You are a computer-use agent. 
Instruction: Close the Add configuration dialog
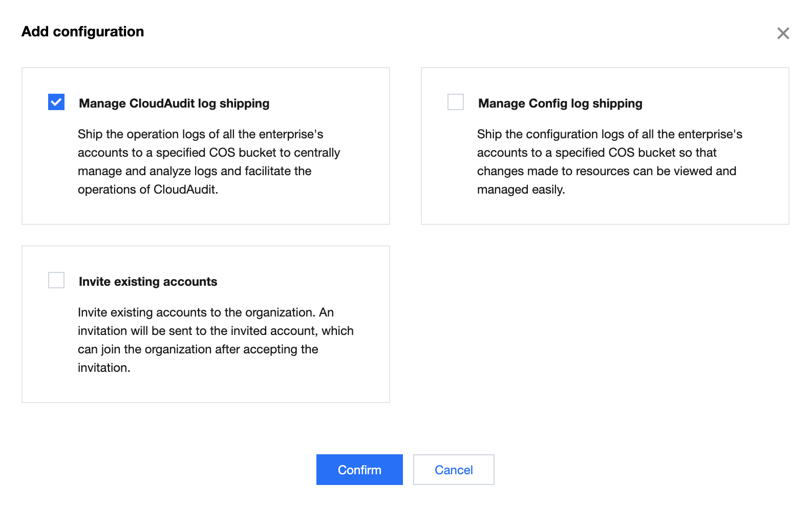click(783, 33)
